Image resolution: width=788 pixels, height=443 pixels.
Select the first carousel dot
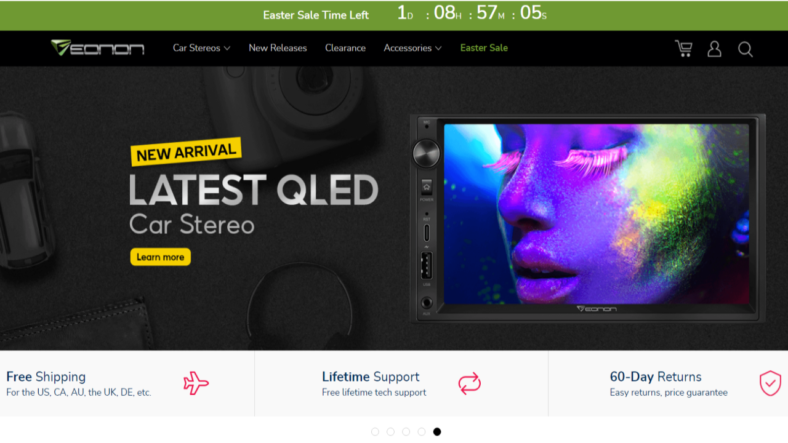[375, 431]
